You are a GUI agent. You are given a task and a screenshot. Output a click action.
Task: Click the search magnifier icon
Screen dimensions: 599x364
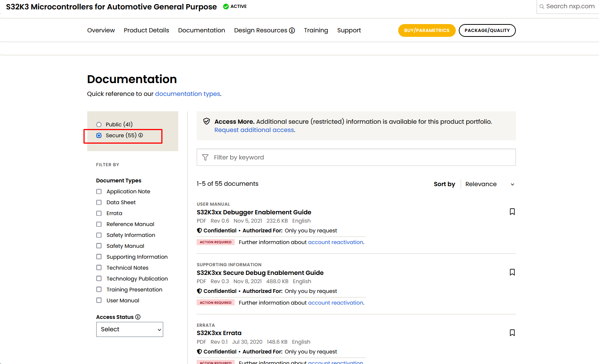542,6
